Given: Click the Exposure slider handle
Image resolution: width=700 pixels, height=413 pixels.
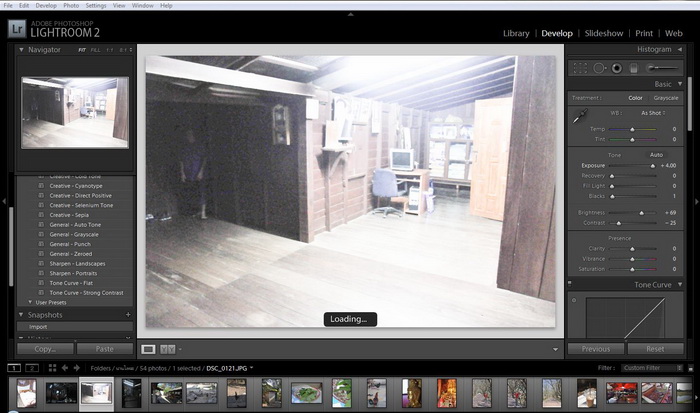Looking at the screenshot, I should point(653,166).
